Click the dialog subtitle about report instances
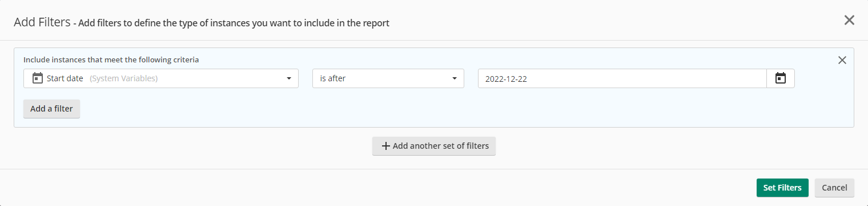This screenshot has width=868, height=206. click(234, 23)
